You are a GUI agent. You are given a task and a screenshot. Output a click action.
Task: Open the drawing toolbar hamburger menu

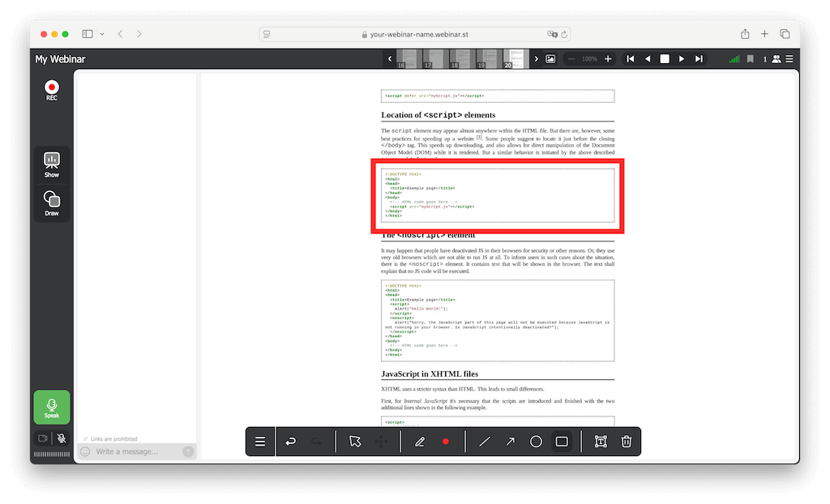pos(260,442)
